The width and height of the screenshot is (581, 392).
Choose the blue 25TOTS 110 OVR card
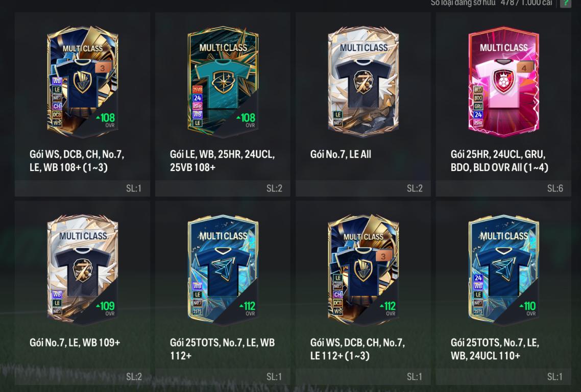(503, 269)
